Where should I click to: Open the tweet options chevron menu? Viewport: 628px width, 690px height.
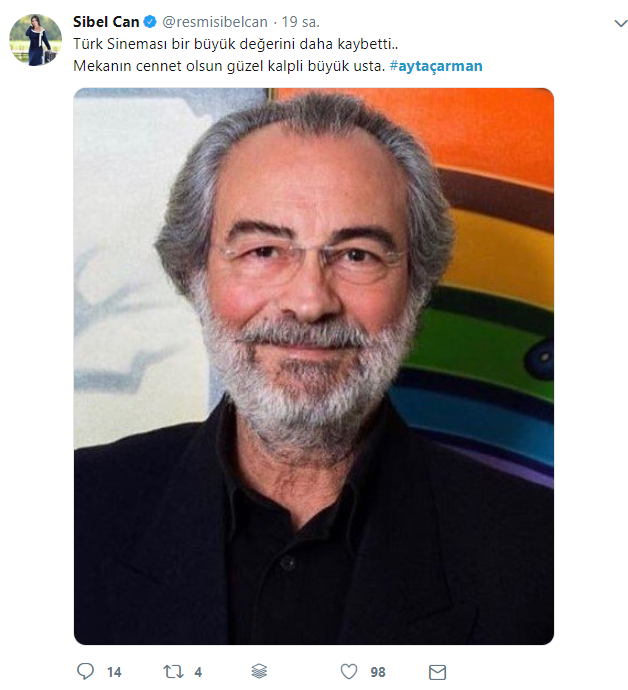[x=621, y=23]
